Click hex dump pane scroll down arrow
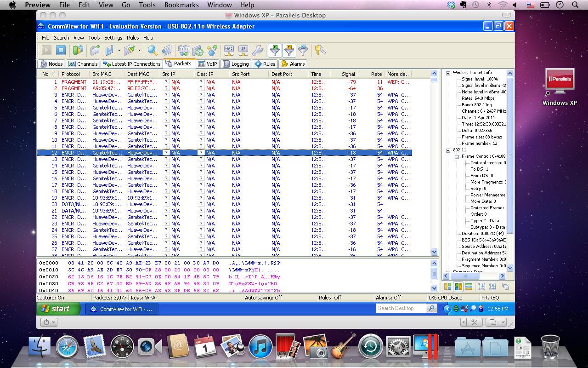The image size is (588, 368). click(x=435, y=288)
